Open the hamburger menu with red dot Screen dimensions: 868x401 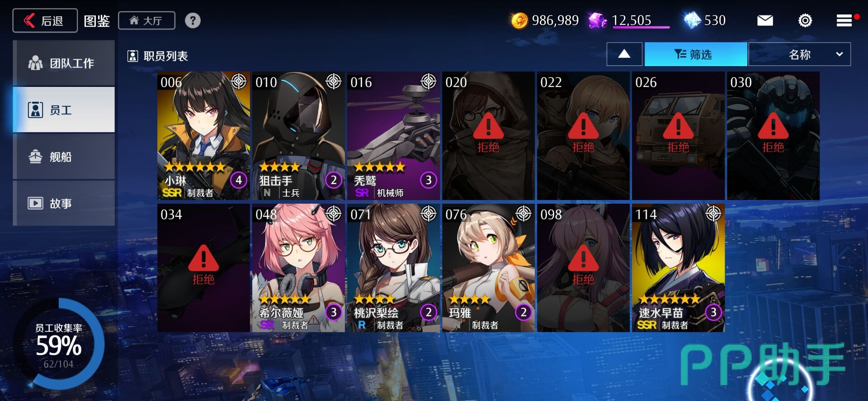click(844, 20)
